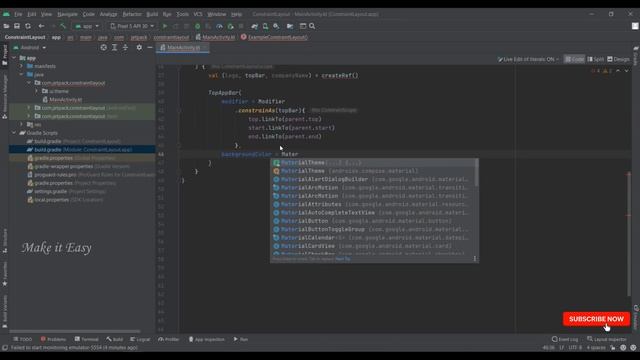Open App Inspection tool window

click(207, 339)
